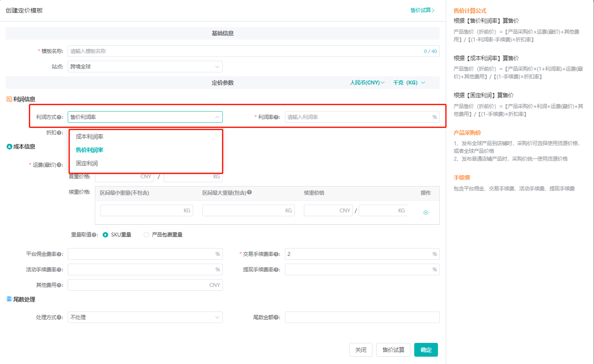
Task: Expand the 处理方式 不处理 dropdown
Action: 145,317
